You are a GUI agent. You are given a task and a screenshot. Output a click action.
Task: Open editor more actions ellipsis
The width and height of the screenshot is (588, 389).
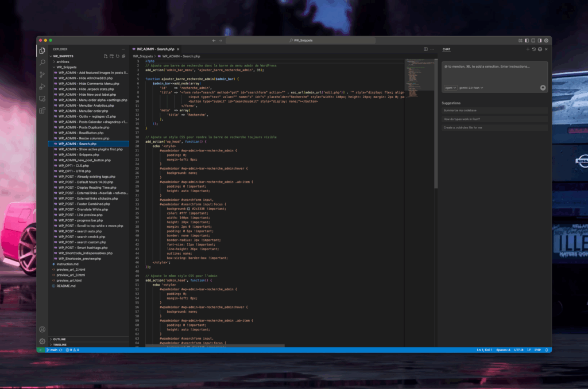point(432,49)
